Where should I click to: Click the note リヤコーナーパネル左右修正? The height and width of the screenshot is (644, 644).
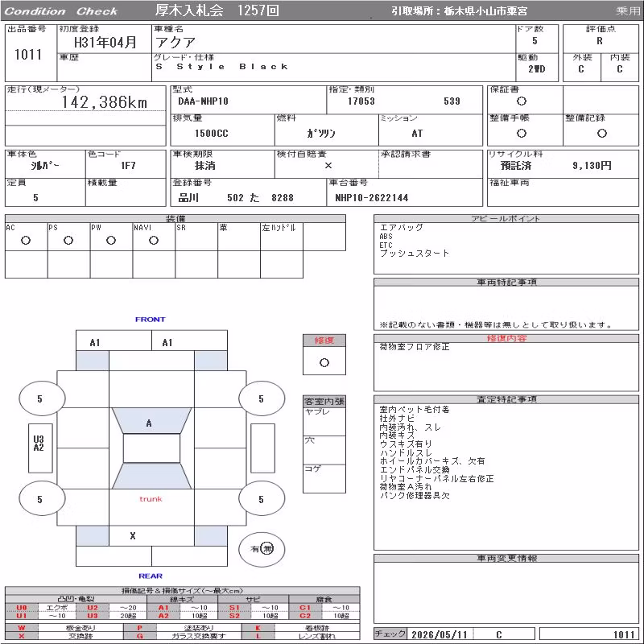[x=436, y=478]
